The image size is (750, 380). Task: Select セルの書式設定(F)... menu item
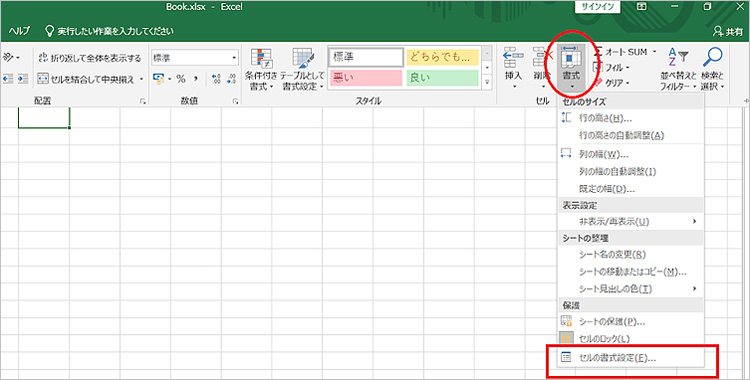click(x=630, y=358)
